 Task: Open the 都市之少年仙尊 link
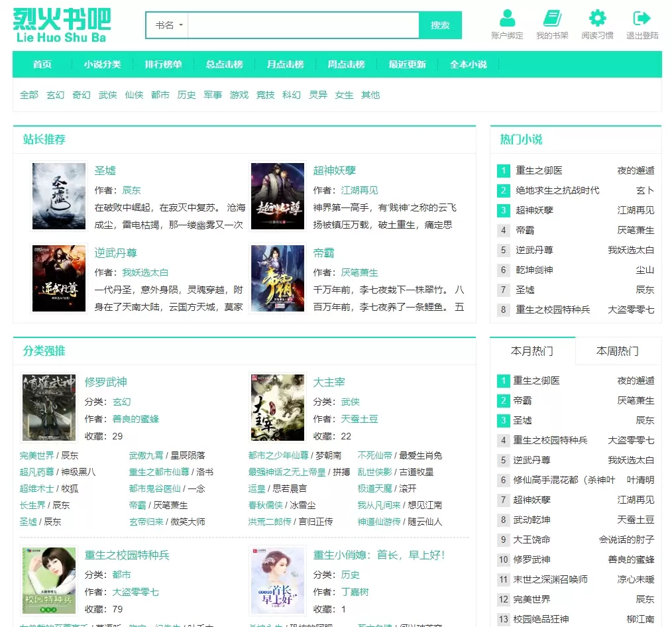(x=278, y=455)
